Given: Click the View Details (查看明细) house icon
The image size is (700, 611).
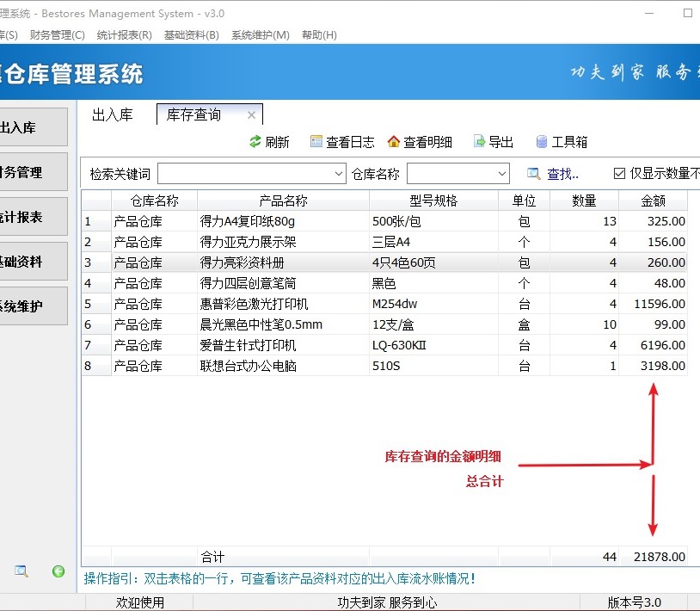Looking at the screenshot, I should [x=393, y=142].
